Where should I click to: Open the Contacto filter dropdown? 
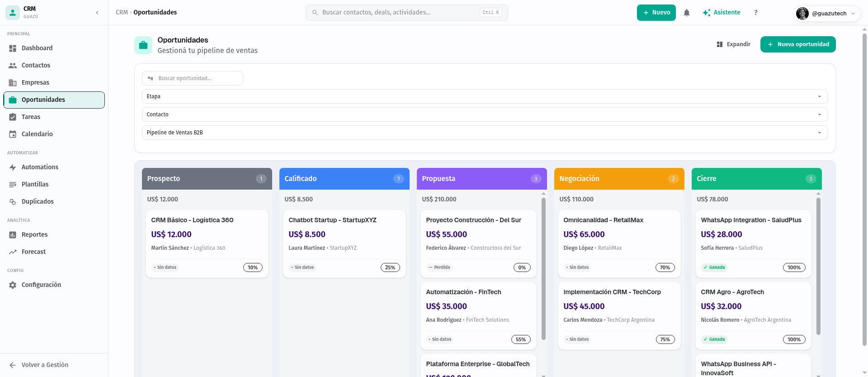pyautogui.click(x=485, y=115)
